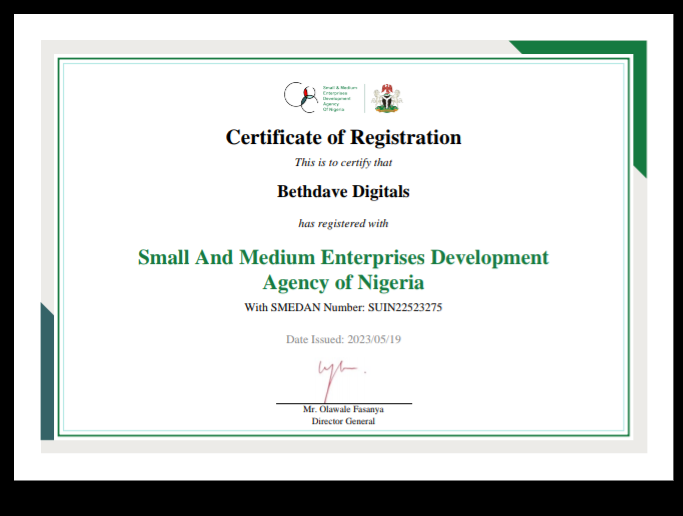The image size is (683, 516).
Task: Select the business name 'Bethdave Digitals'
Action: [343, 192]
